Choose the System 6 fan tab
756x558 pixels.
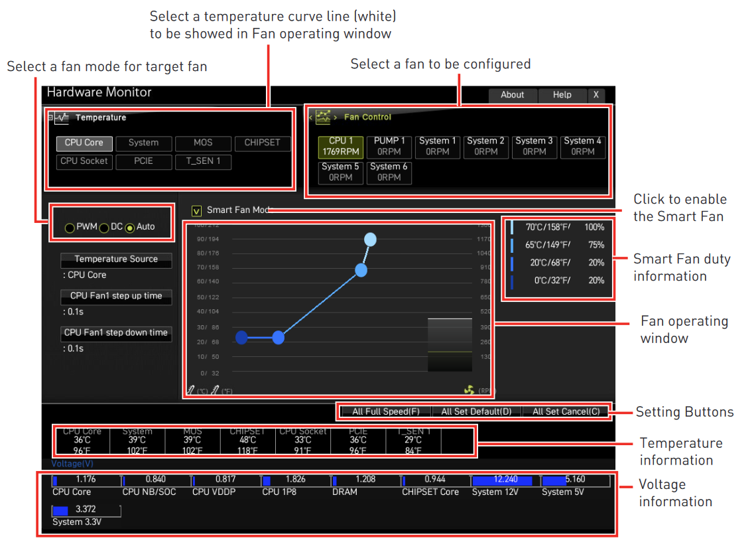click(389, 172)
